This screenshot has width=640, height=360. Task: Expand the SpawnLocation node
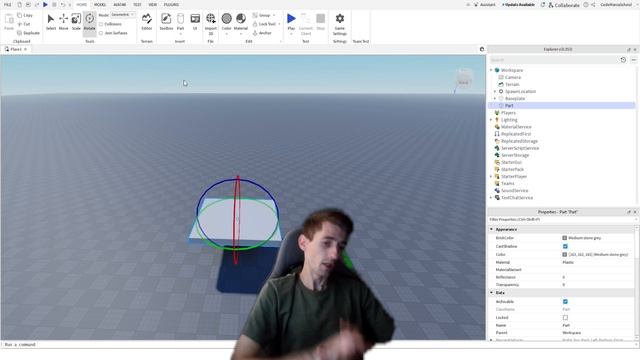(495, 91)
